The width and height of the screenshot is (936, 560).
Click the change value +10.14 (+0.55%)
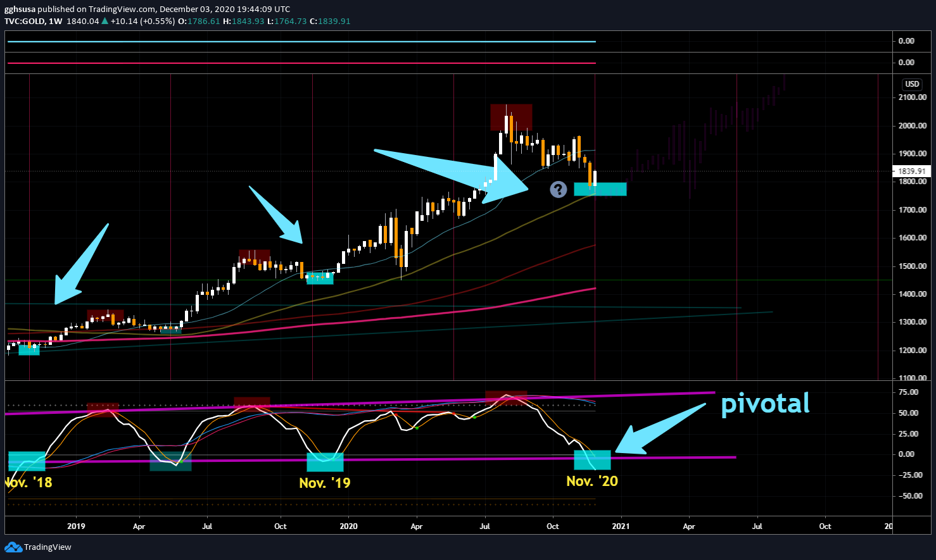[142, 21]
